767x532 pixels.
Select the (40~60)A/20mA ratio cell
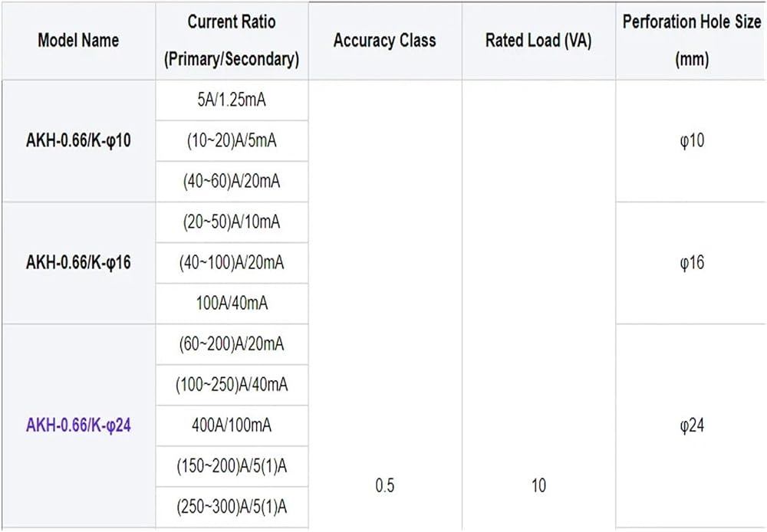click(x=232, y=182)
